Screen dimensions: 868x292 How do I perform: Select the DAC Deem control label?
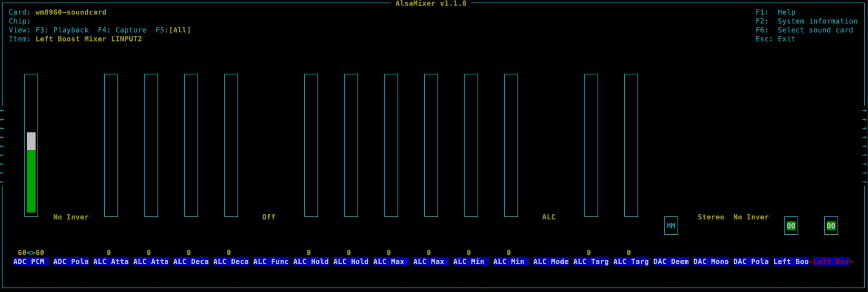tap(671, 261)
